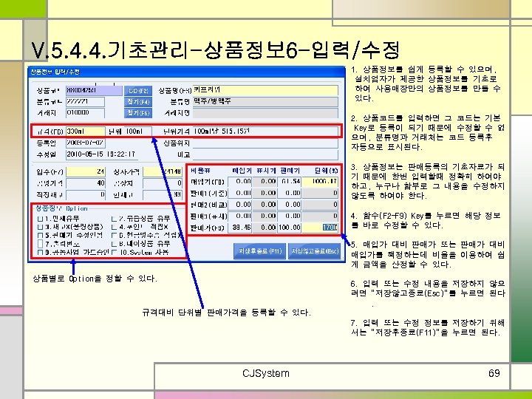Click the slide title V.5.4.4.기초관리

(215, 50)
